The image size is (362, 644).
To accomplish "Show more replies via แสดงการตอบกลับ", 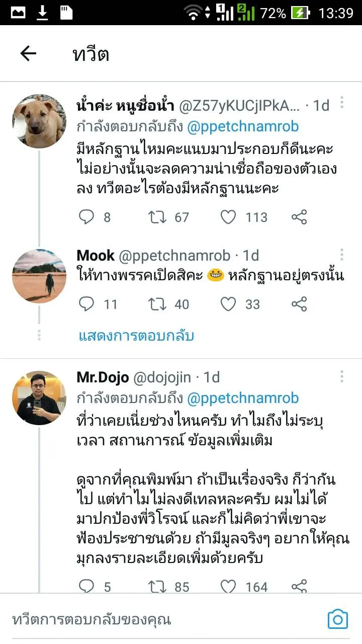I will [x=136, y=336].
